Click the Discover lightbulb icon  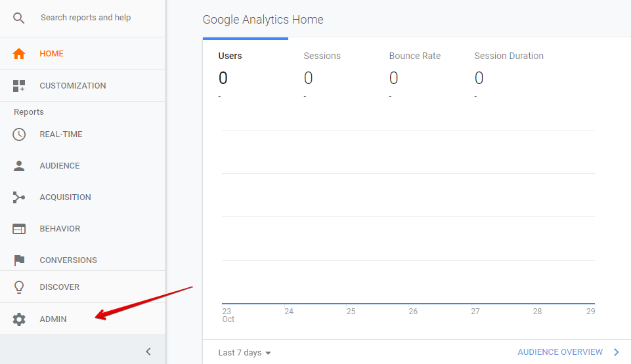[x=19, y=287]
